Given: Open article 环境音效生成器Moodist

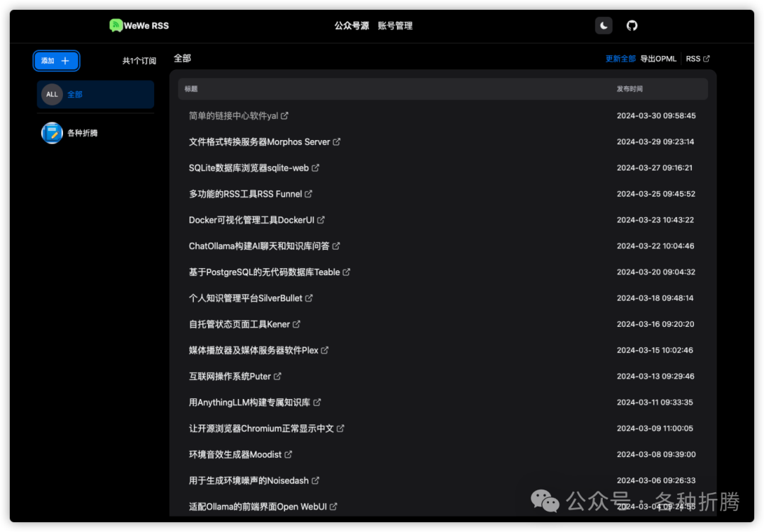Looking at the screenshot, I should [236, 455].
